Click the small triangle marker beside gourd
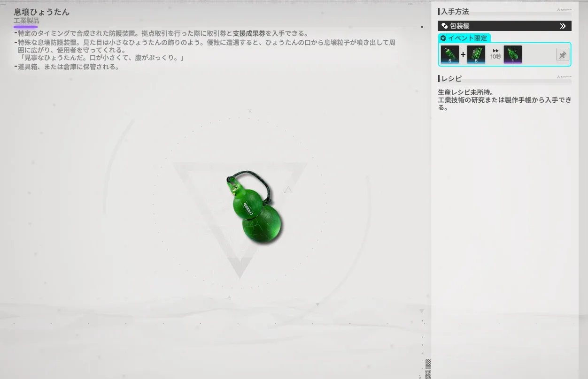The height and width of the screenshot is (379, 588). click(x=288, y=190)
